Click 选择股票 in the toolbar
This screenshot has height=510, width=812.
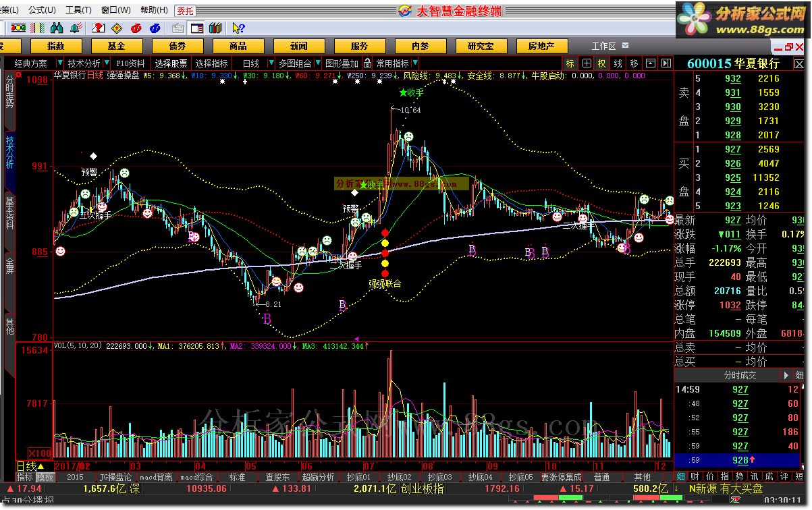[171, 63]
